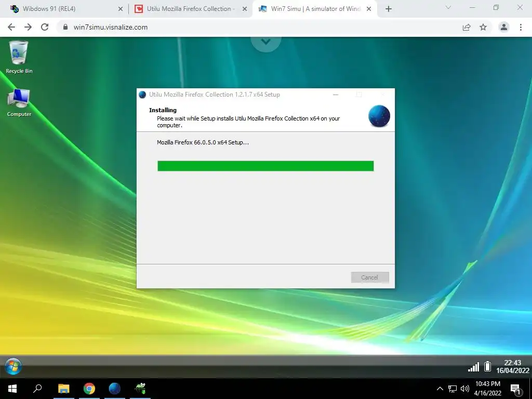
Task: Go forward in browser
Action: click(28, 27)
